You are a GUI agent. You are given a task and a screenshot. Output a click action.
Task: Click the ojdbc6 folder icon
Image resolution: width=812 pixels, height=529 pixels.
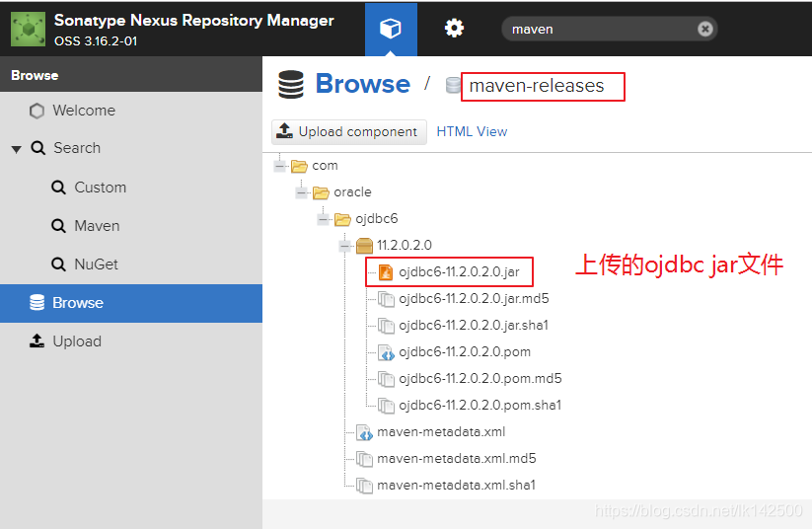pos(342,220)
